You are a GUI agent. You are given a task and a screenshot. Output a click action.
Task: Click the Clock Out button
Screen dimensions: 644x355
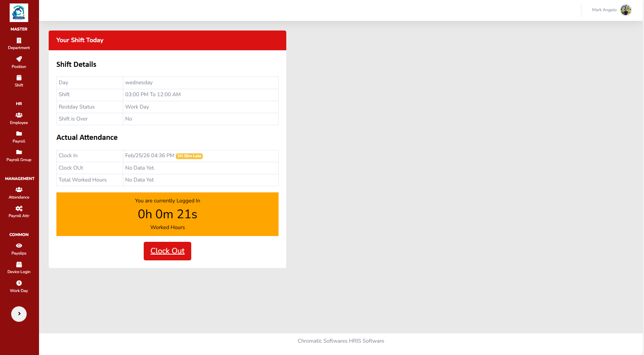167,251
